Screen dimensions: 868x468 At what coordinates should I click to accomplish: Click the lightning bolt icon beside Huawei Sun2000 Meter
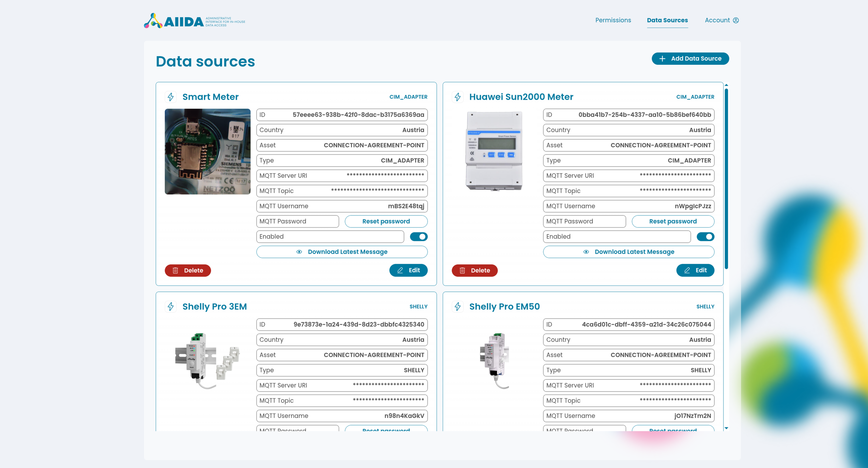pyautogui.click(x=458, y=97)
